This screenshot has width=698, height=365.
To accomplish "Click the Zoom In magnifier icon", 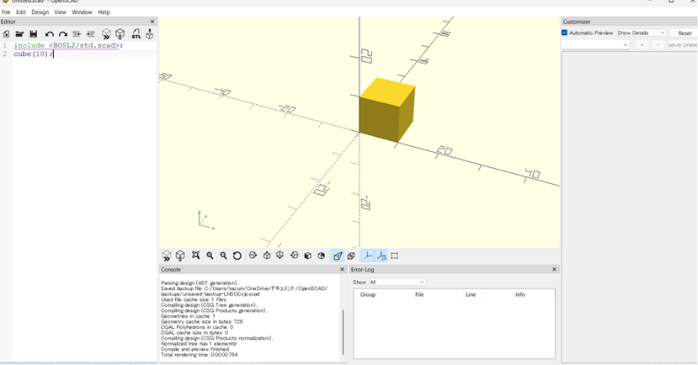I will tap(210, 256).
